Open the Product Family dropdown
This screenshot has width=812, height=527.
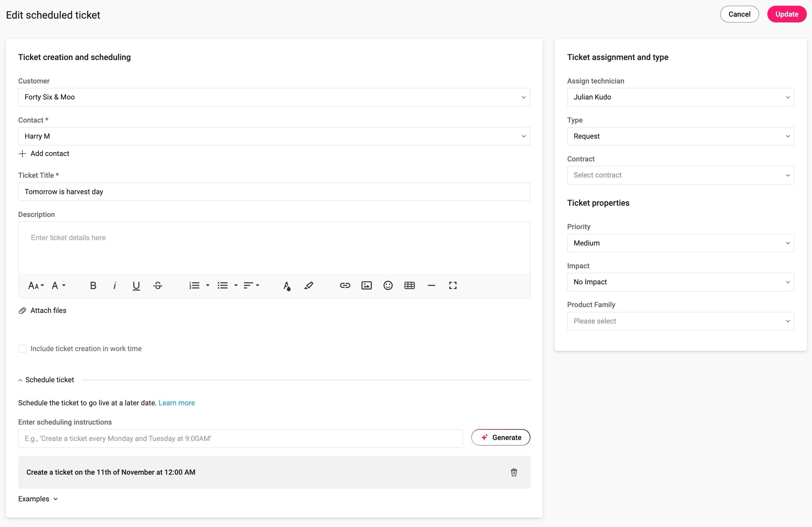(680, 321)
